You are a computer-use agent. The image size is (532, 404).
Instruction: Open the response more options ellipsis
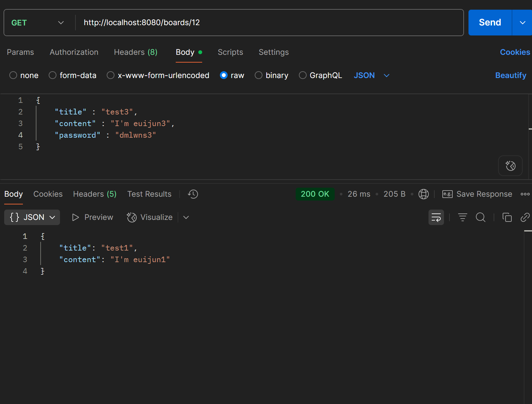(x=525, y=194)
